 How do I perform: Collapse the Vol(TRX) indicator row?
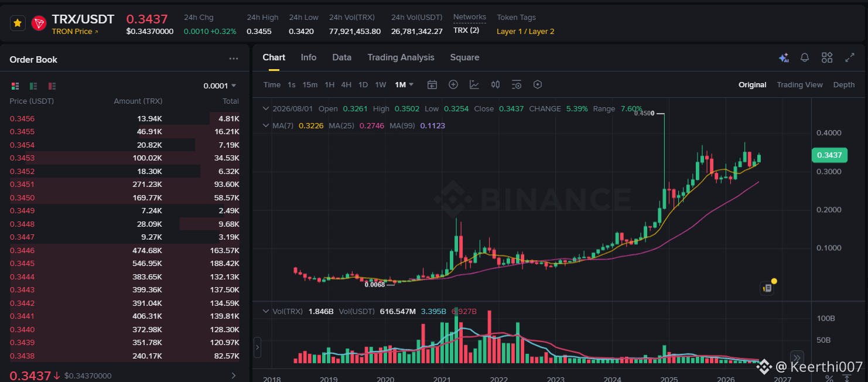click(266, 311)
